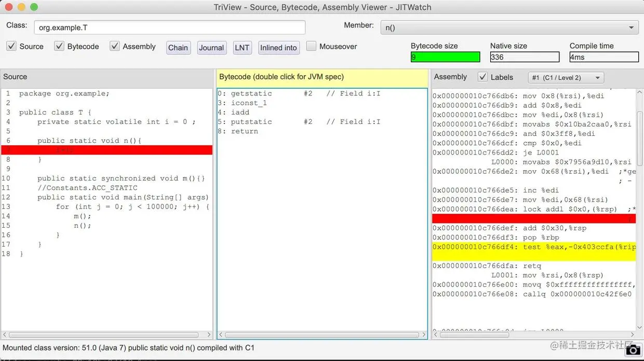Open the Member dropdown showing n()
This screenshot has height=361, width=644.
509,27
